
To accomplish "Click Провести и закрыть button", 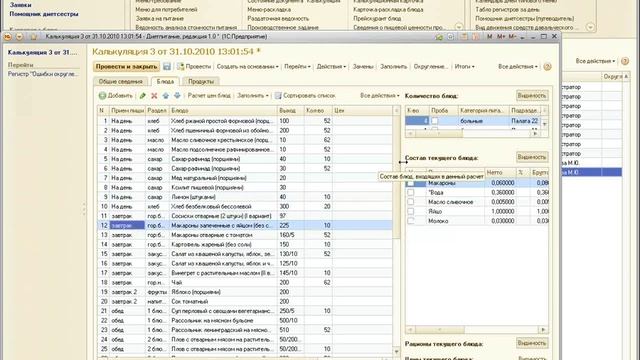I will point(126,67).
